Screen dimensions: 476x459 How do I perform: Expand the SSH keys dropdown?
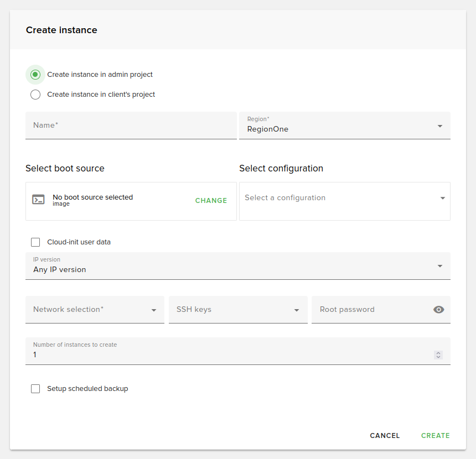point(237,310)
